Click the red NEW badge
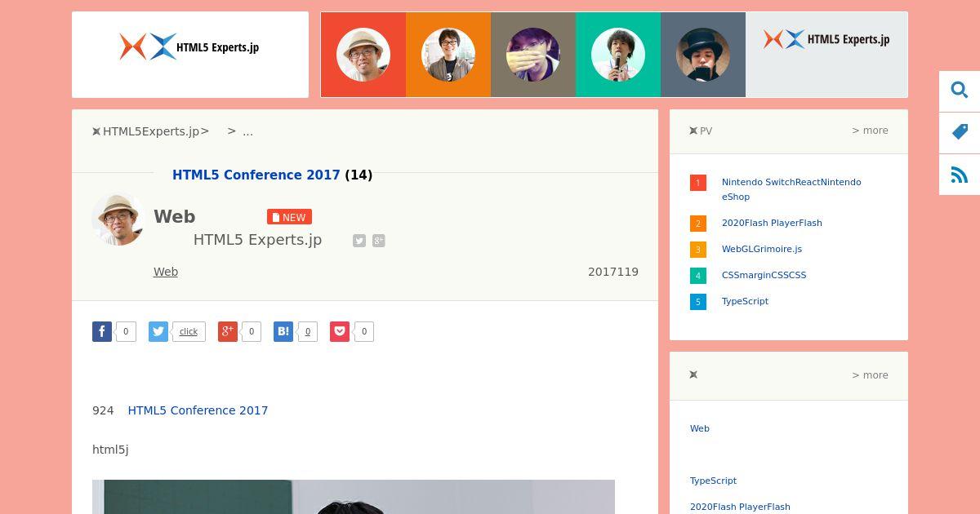Viewport: 980px width, 514px height. coord(289,217)
